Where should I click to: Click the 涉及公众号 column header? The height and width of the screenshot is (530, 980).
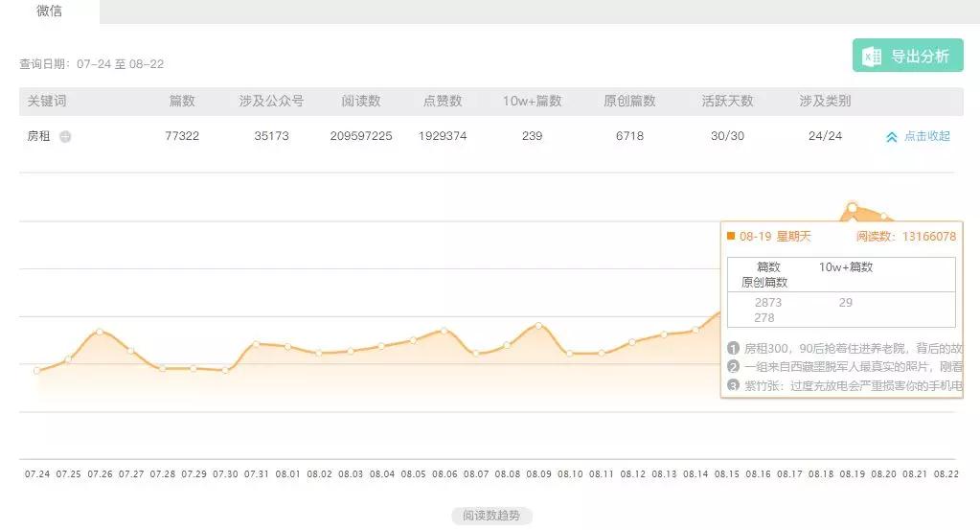tap(271, 101)
